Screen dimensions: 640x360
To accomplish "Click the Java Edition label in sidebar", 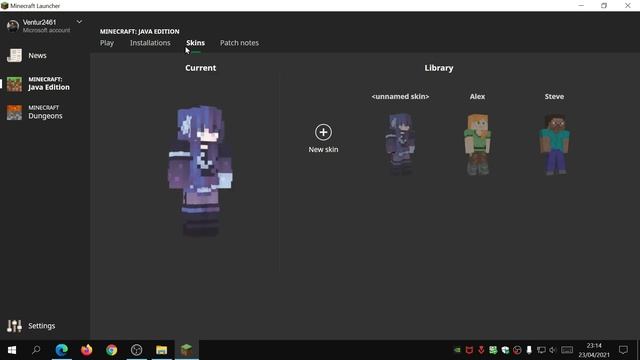I will [x=49, y=87].
